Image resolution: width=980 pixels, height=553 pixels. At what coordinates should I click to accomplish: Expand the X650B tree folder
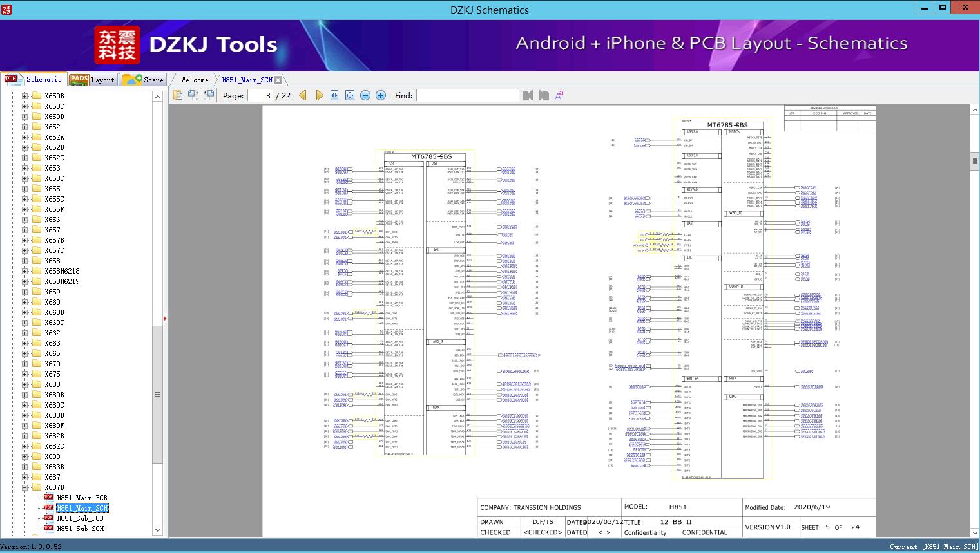24,96
